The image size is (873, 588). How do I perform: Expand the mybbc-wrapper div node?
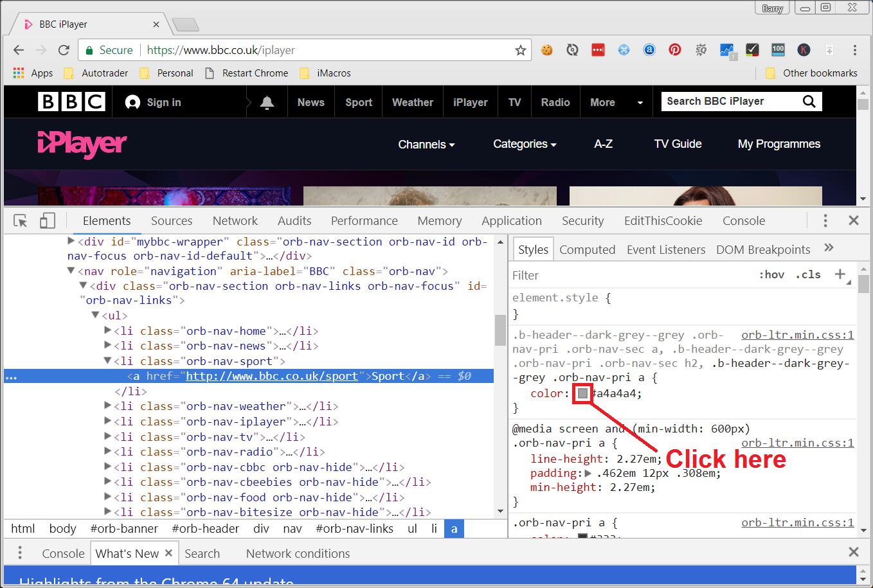click(71, 242)
